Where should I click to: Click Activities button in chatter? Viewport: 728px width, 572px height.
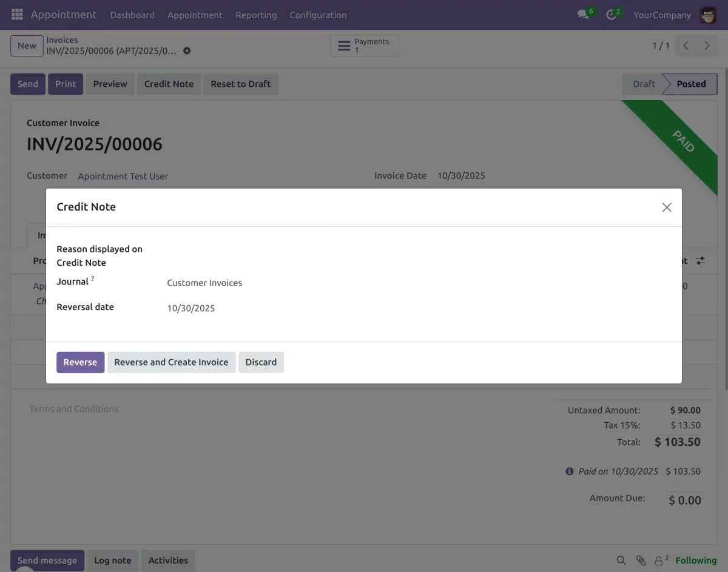168,560
